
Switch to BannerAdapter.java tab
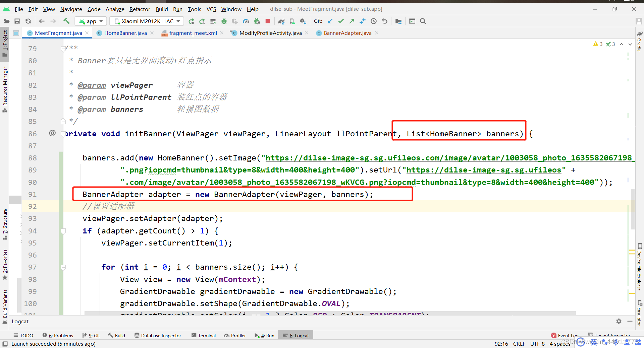(x=347, y=33)
